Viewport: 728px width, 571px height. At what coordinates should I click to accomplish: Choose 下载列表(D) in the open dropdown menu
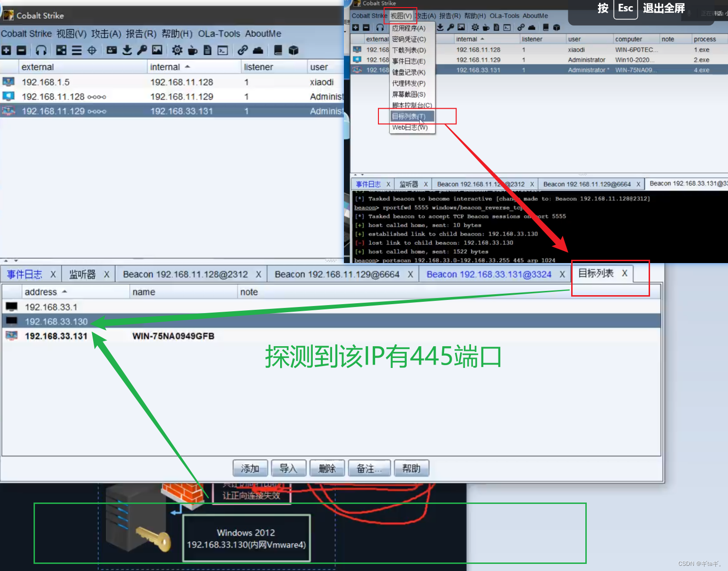pos(412,50)
